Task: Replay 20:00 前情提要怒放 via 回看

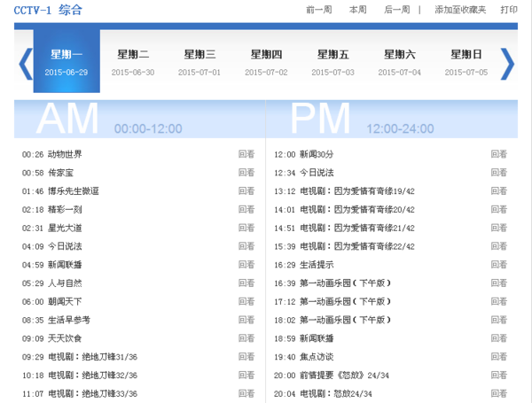Action: point(498,376)
